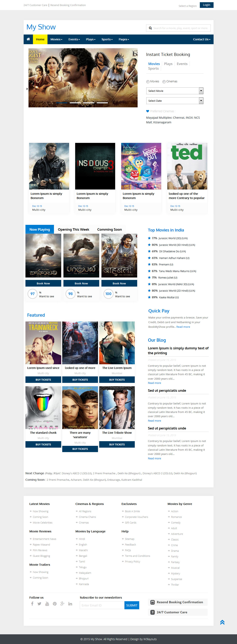Image resolution: width=237 pixels, height=644 pixels.
Task: Switch to the Plays booking tab
Action: click(x=168, y=64)
